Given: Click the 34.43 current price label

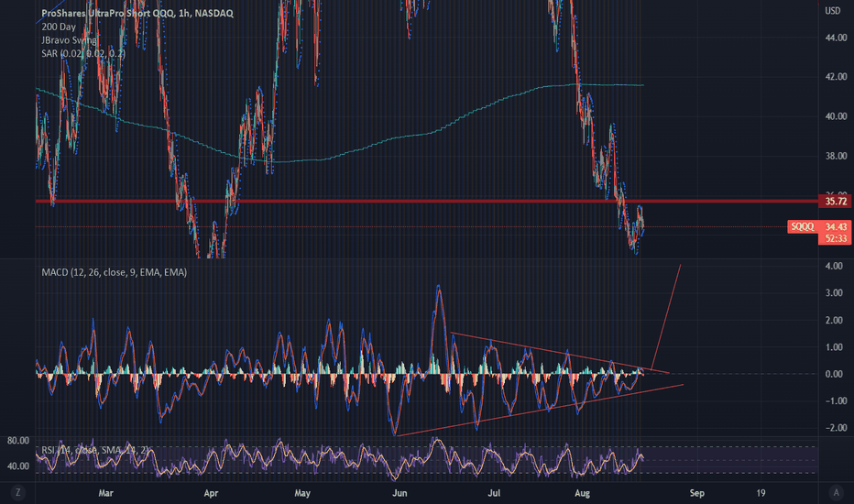Looking at the screenshot, I should coord(835,226).
